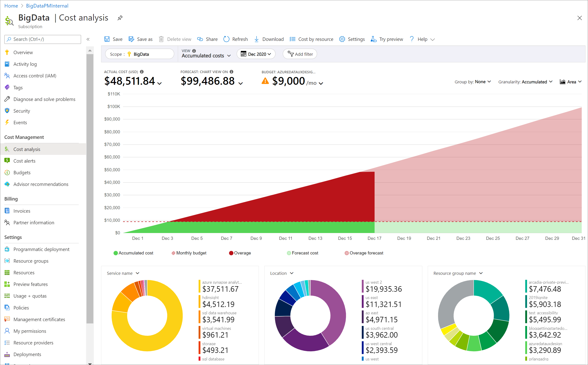Click the Cost alerts icon in sidebar
Screen dimensions: 588x365
coord(7,160)
